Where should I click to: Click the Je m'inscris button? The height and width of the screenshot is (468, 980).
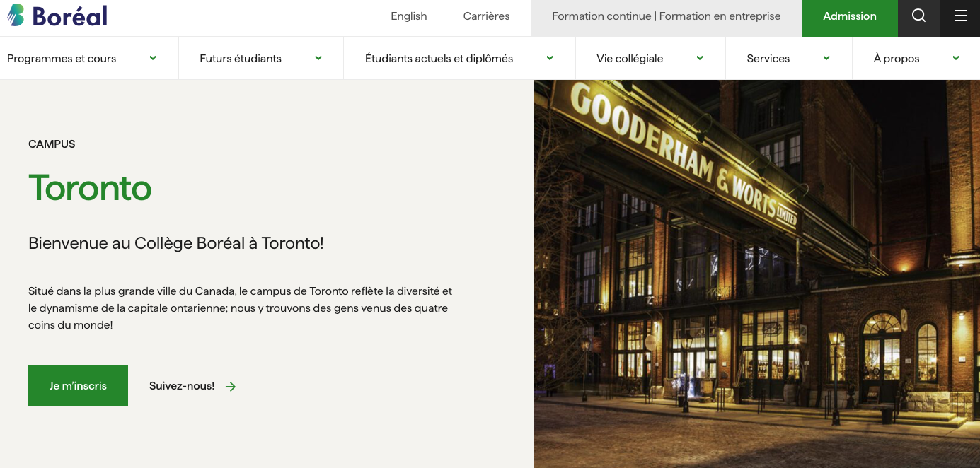(78, 385)
